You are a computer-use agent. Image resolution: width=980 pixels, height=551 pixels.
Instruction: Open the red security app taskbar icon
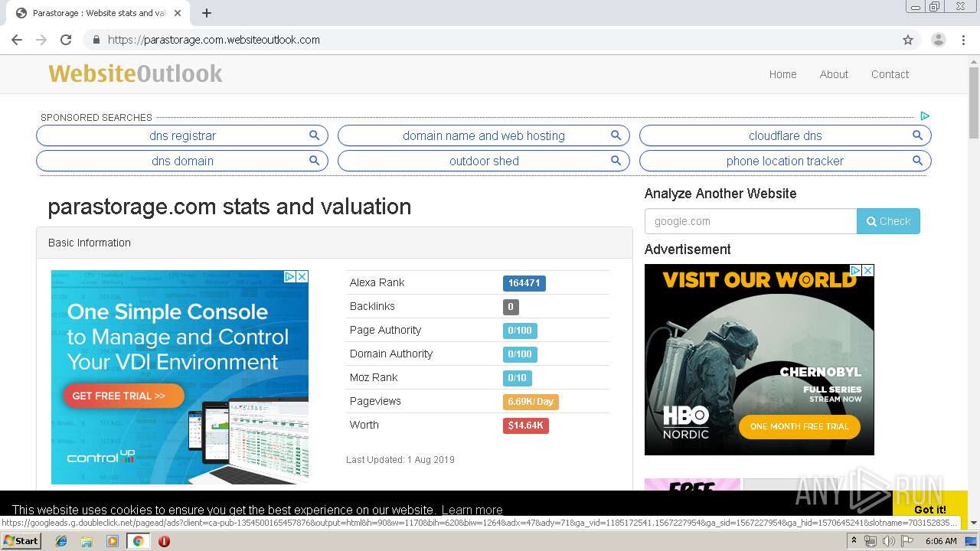(x=164, y=541)
